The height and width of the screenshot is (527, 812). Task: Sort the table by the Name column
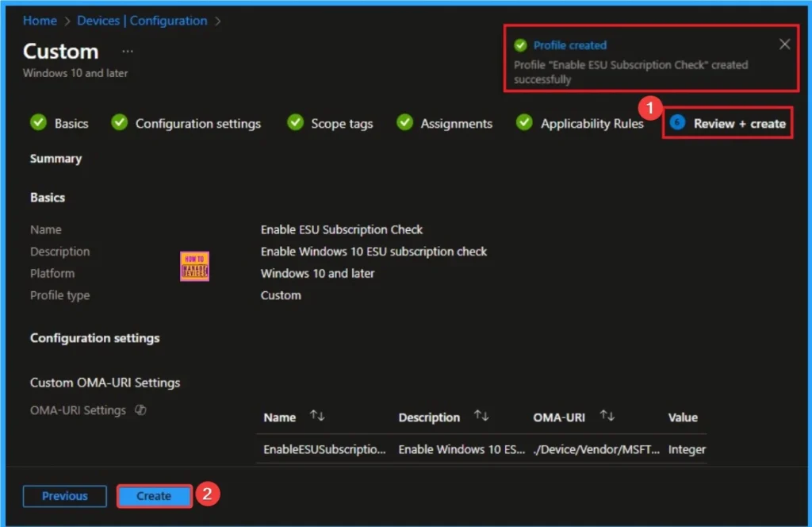point(316,416)
